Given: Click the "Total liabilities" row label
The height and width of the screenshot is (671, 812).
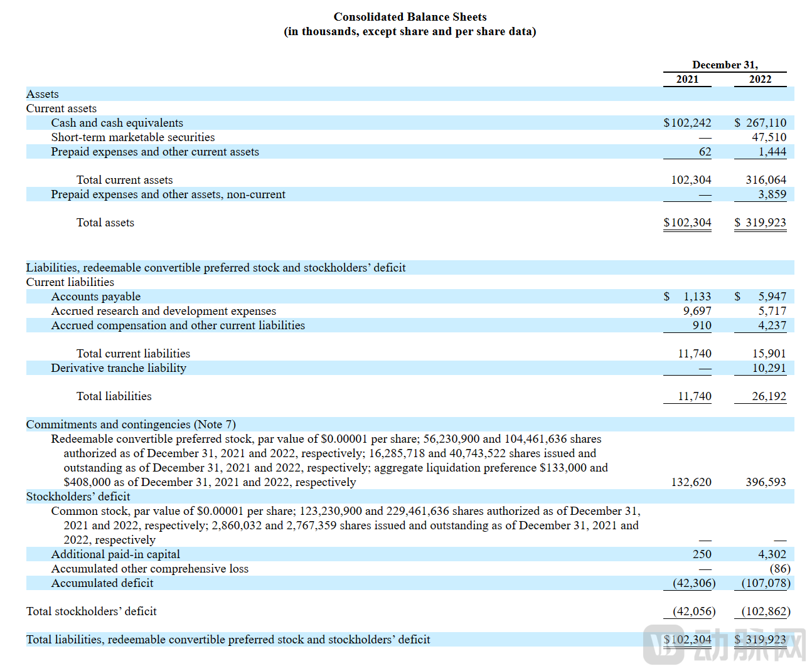Looking at the screenshot, I should [x=114, y=396].
